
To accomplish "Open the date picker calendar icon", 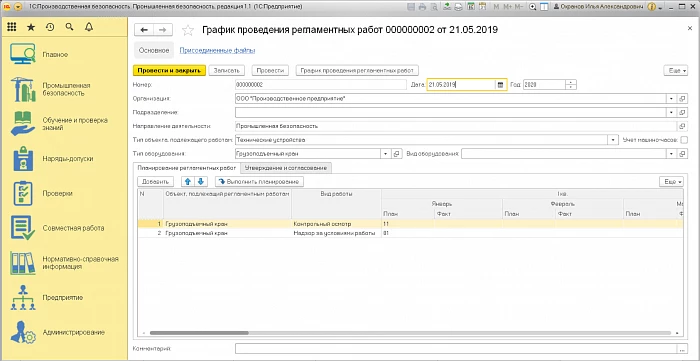I will 500,85.
